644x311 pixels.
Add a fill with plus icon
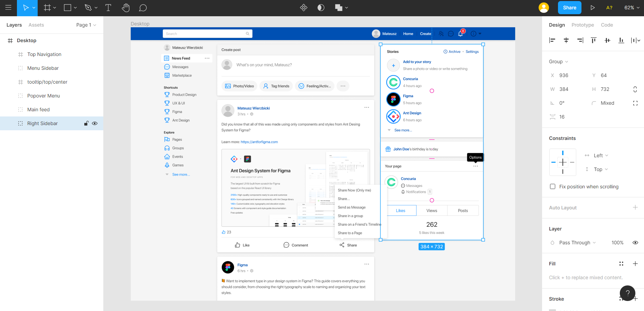pyautogui.click(x=635, y=264)
